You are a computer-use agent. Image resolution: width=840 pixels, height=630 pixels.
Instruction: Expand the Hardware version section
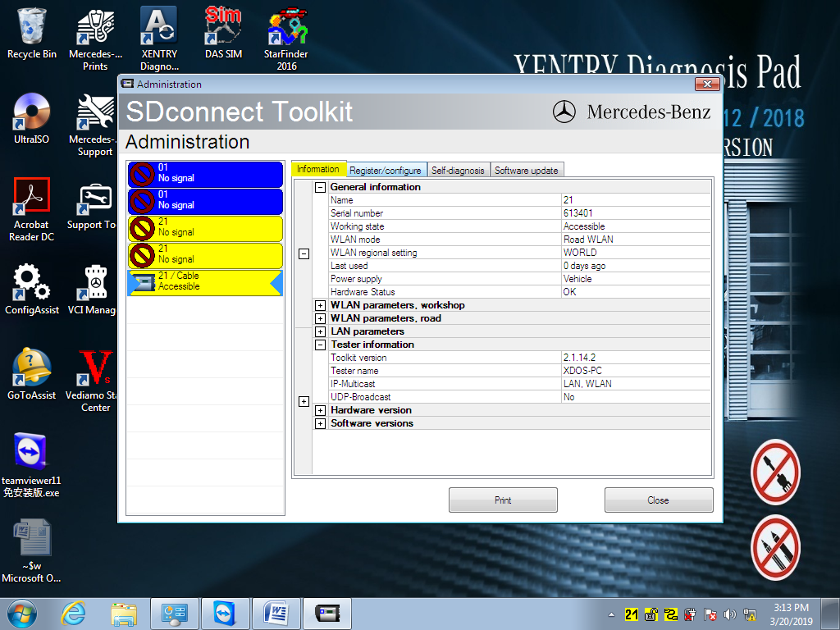pyautogui.click(x=321, y=410)
